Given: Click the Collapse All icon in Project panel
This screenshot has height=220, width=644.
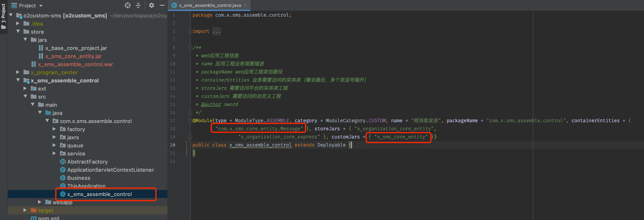Looking at the screenshot, I should [138, 5].
